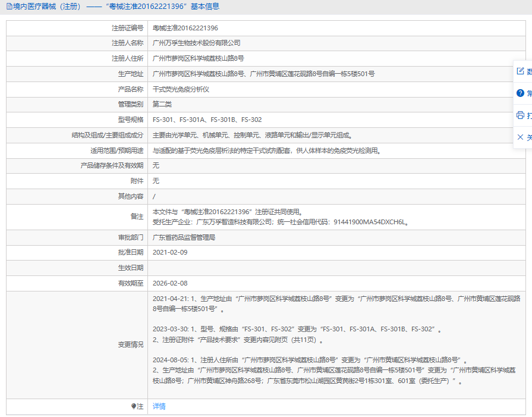Click the 生产地址 value cell
The image size is (532, 417).
click(336, 74)
